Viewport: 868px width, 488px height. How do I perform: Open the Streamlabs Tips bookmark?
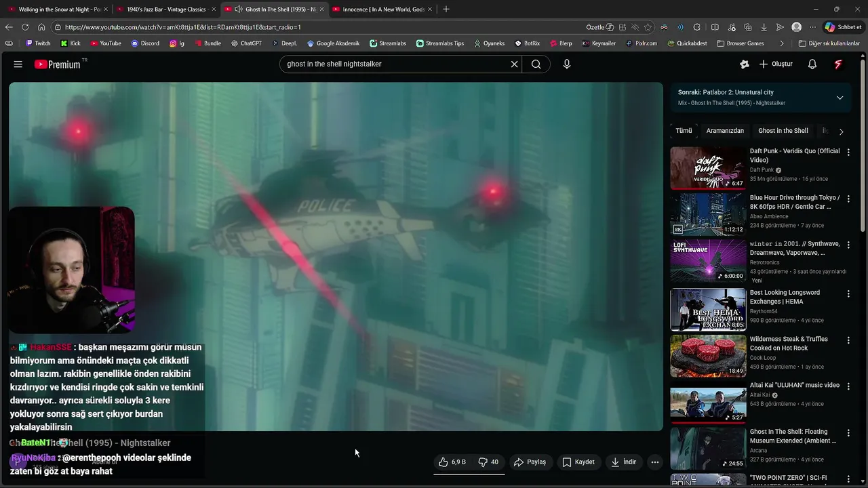coord(440,43)
